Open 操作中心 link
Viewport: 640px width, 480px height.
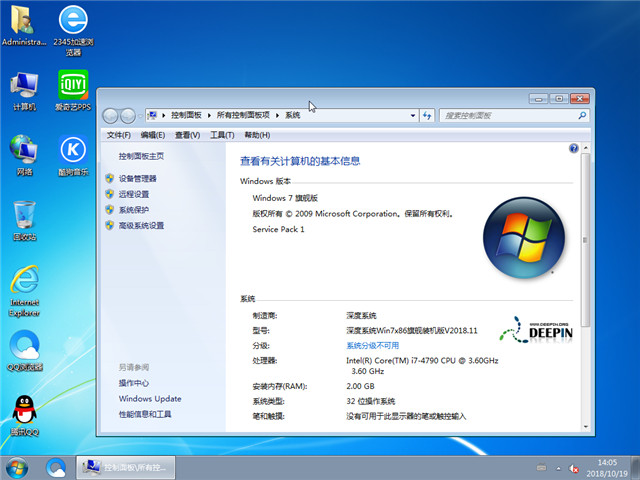(134, 383)
